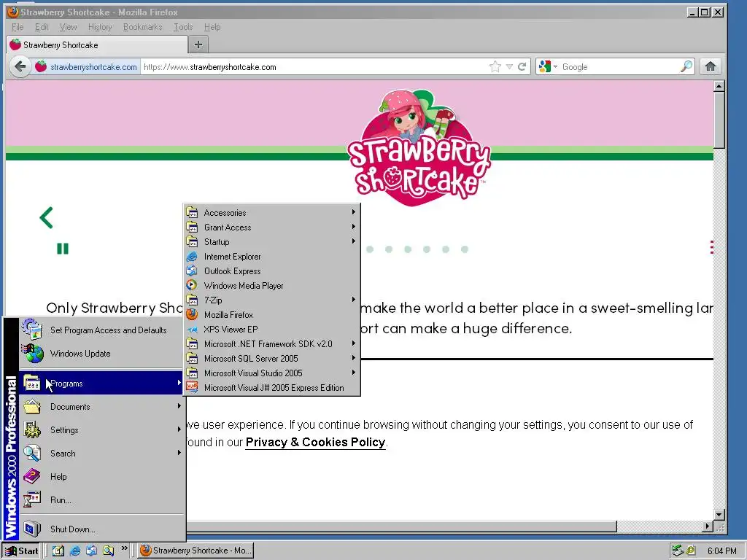Open the Run... dialog
This screenshot has width=747, height=560.
(x=101, y=500)
